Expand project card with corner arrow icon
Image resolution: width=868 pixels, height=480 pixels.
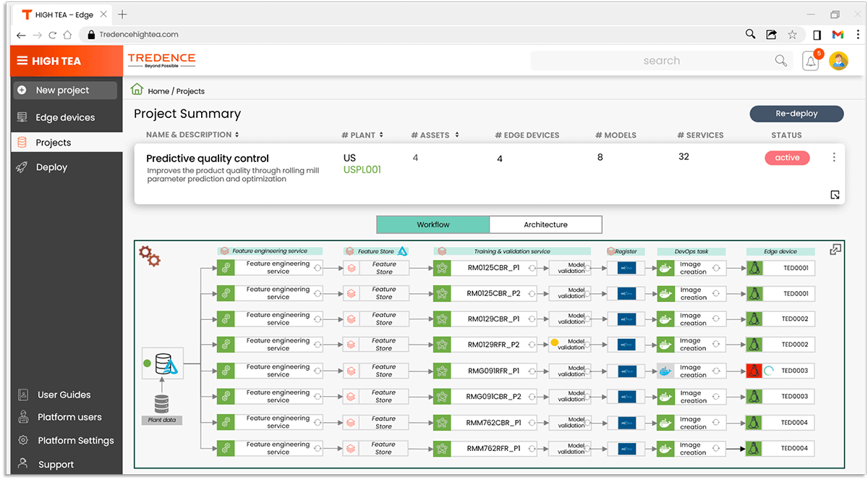pyautogui.click(x=835, y=195)
